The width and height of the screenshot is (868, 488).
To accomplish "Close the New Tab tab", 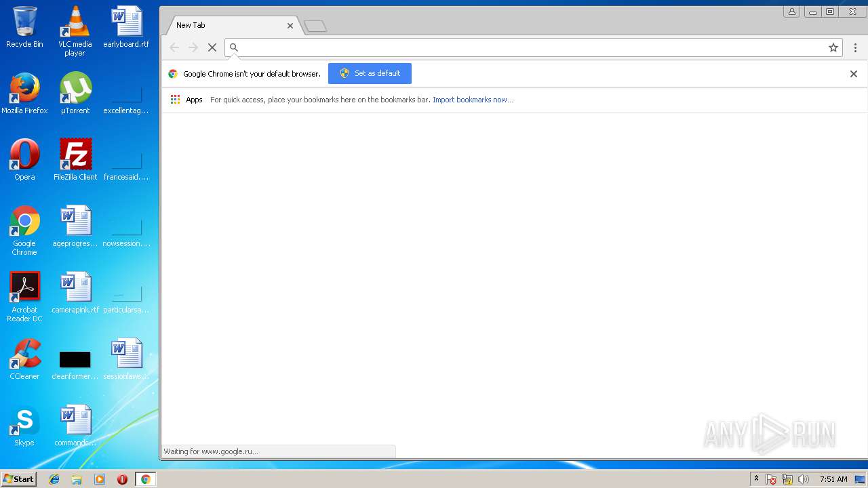I will coord(290,26).
